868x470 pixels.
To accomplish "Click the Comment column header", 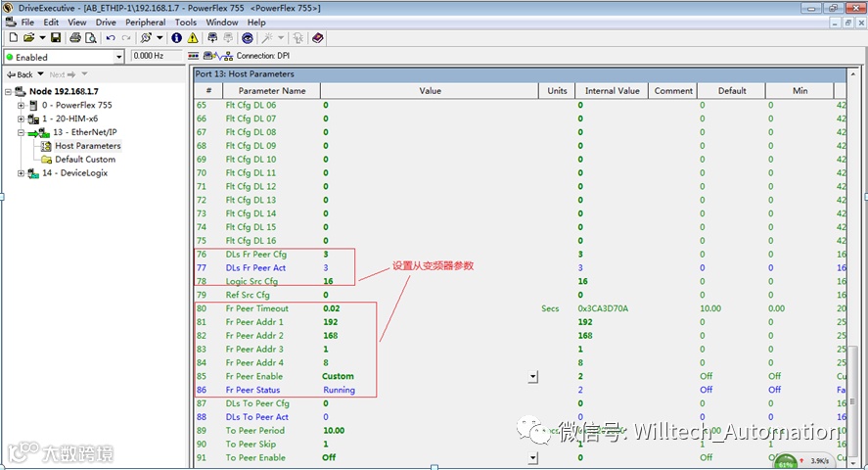I will [x=673, y=91].
